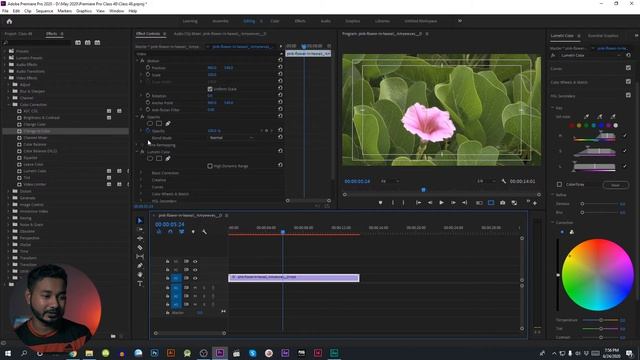Create rectangle mask under Opacity
640x360 pixels.
point(159,123)
